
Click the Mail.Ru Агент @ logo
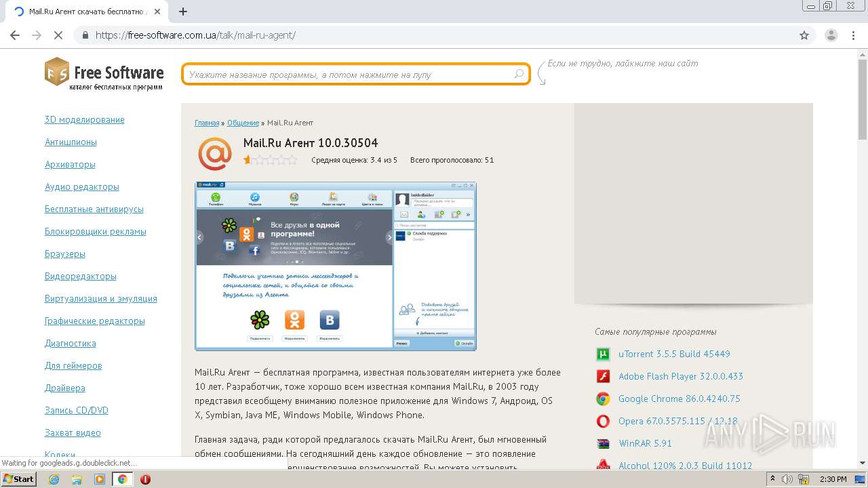coord(215,153)
